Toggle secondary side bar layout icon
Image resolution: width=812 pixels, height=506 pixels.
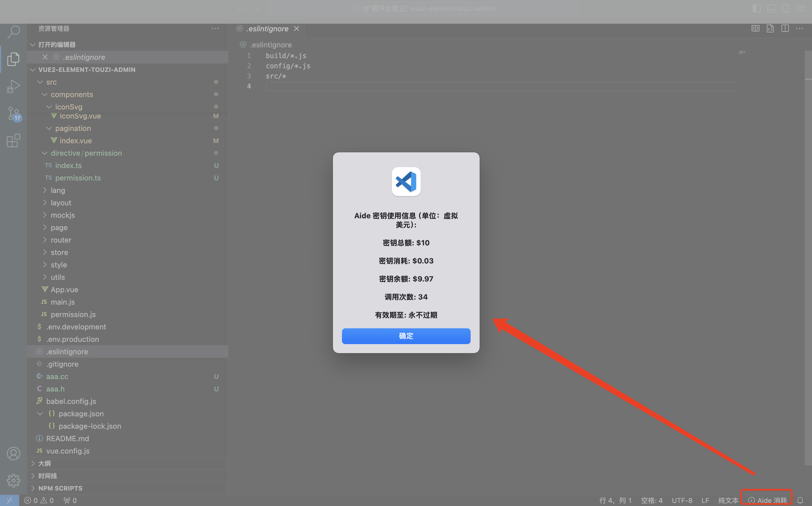click(x=786, y=9)
